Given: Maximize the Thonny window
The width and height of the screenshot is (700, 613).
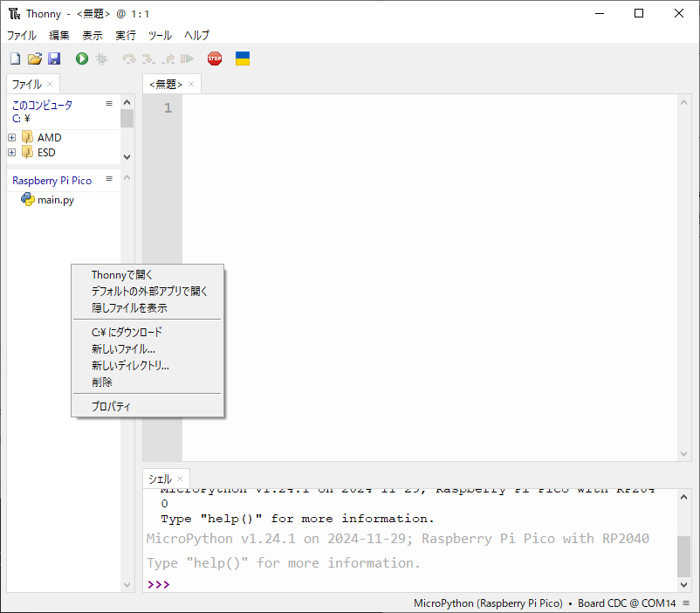Looking at the screenshot, I should (x=639, y=13).
